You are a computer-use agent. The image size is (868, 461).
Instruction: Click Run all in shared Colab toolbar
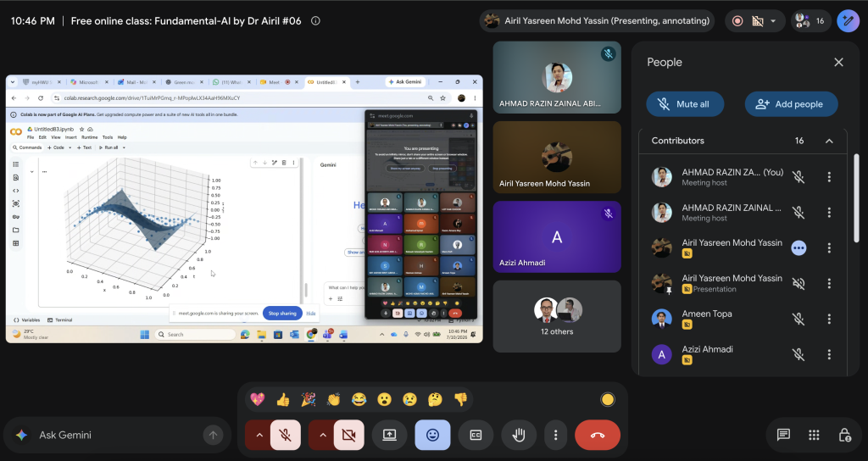click(108, 147)
